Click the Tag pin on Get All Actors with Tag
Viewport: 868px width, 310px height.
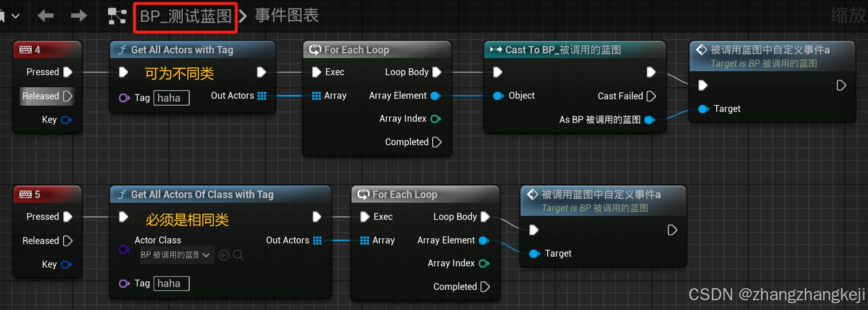(x=124, y=98)
